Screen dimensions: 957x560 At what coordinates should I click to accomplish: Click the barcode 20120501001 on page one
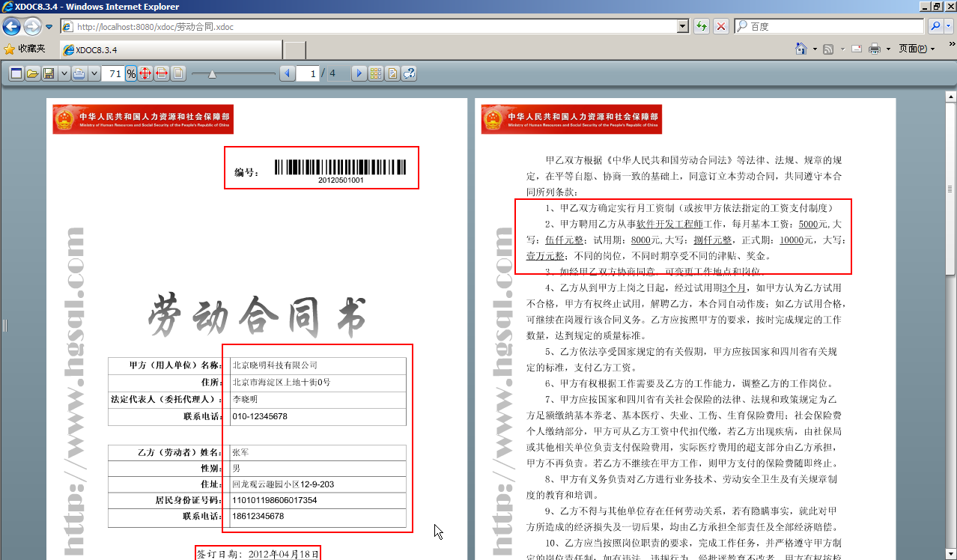[341, 170]
